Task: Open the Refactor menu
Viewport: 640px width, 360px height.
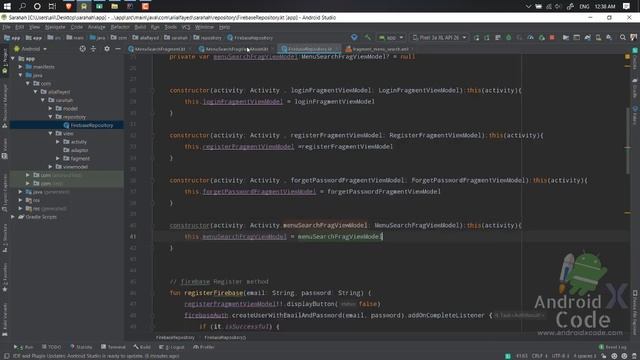Action: [120, 27]
